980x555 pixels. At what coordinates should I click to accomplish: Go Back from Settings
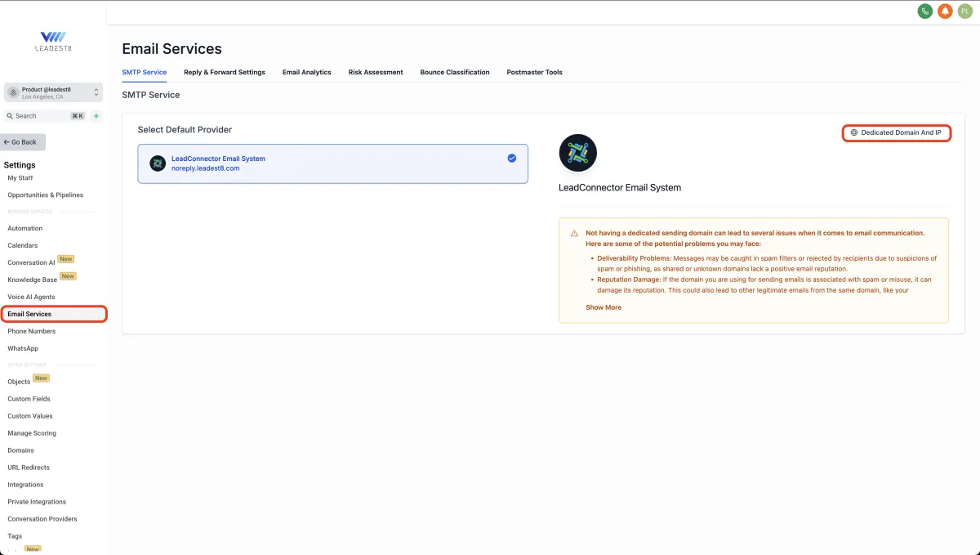point(23,142)
